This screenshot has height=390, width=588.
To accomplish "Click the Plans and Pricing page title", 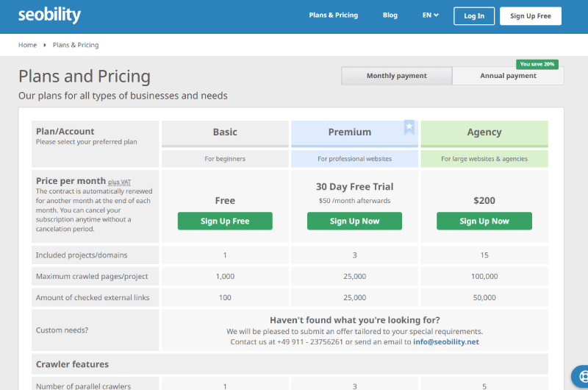I will pos(85,77).
